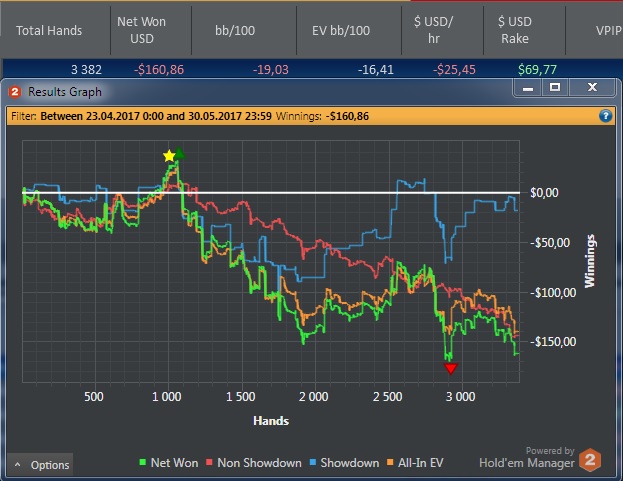Viewport: 623px width, 481px height.
Task: Click the Winnings axis title
Action: click(590, 261)
